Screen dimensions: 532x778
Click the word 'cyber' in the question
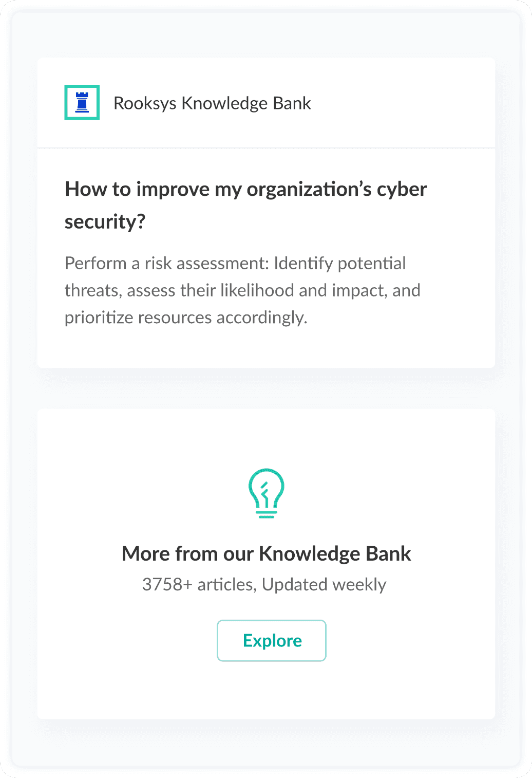(x=402, y=190)
